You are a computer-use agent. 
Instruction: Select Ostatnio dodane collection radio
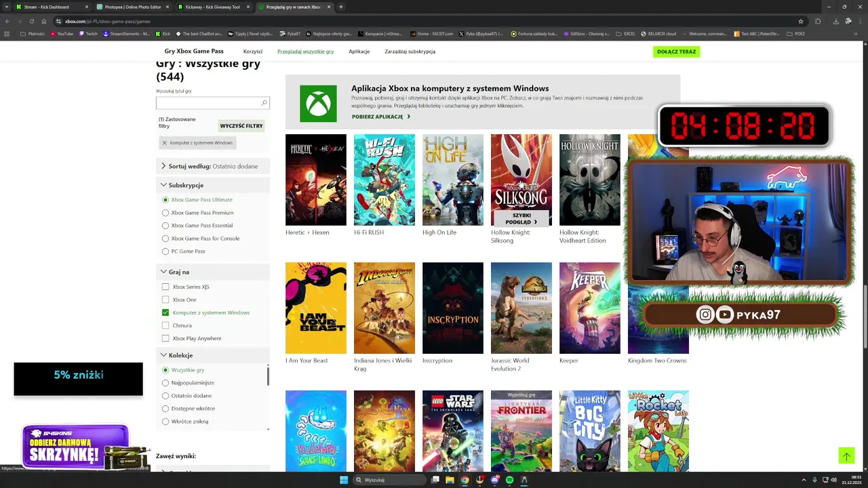165,396
